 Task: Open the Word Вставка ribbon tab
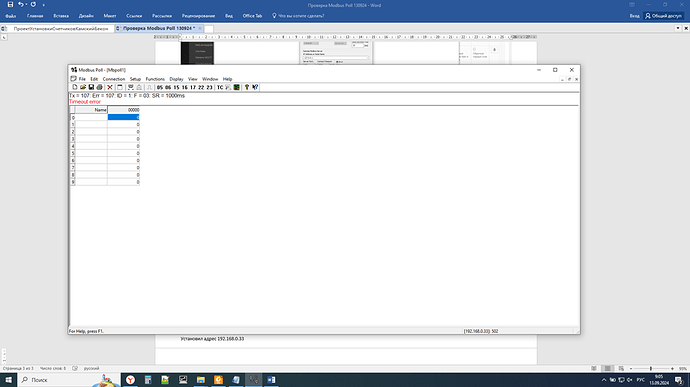coord(61,16)
